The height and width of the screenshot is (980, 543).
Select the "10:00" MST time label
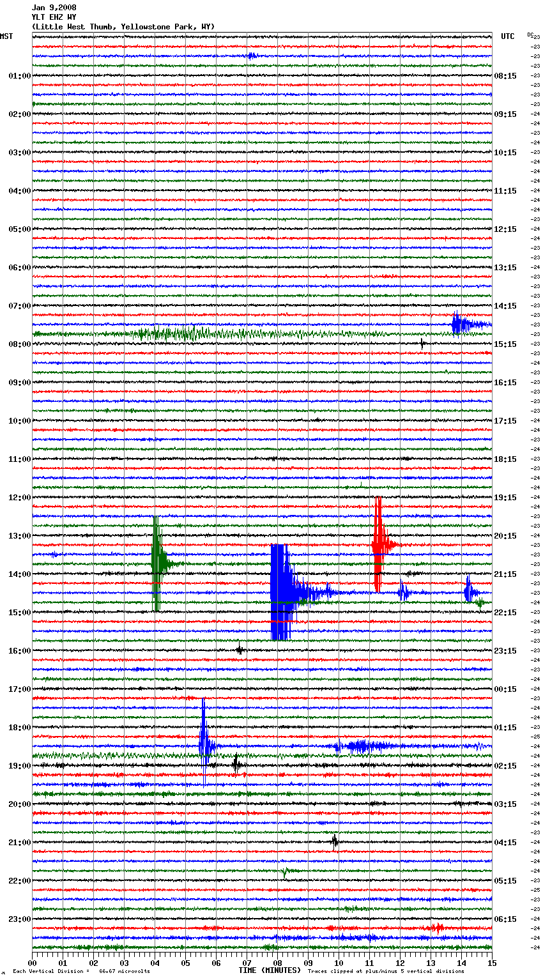point(19,421)
